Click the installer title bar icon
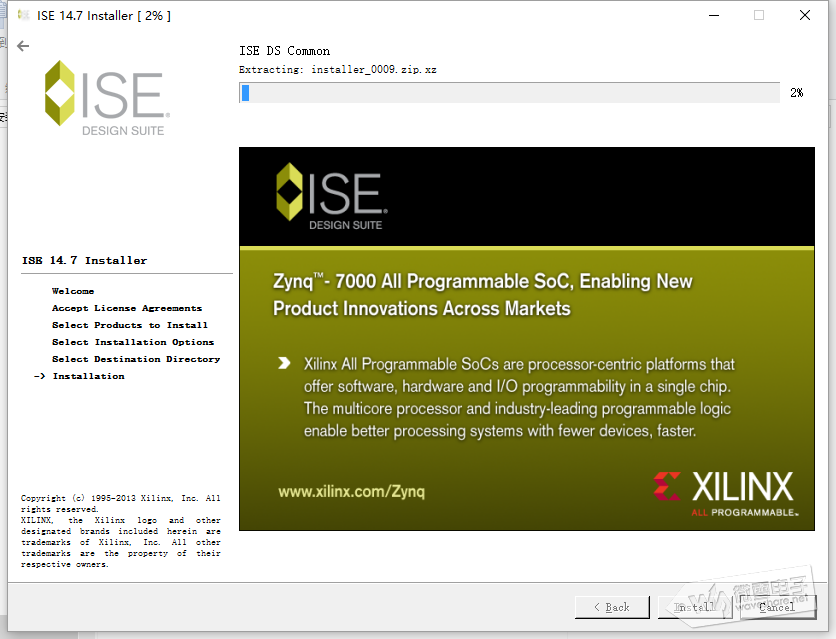 [23, 15]
